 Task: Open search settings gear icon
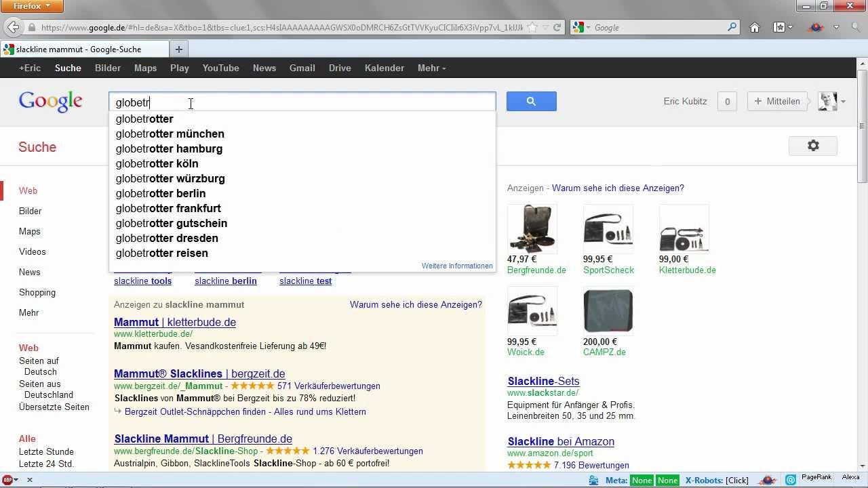tap(813, 146)
